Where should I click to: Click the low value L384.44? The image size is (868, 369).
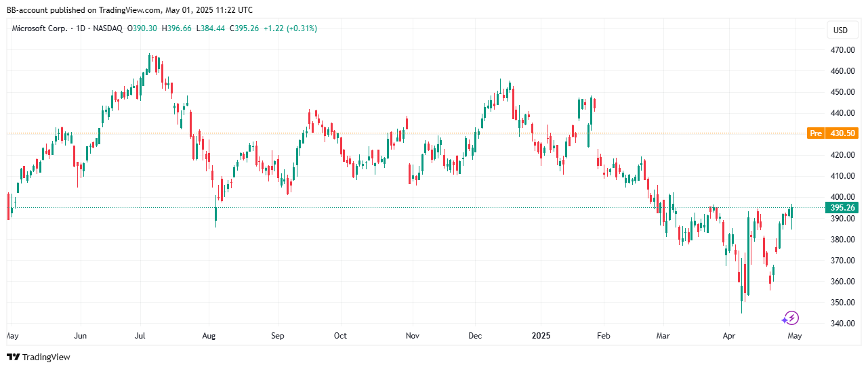tap(211, 28)
